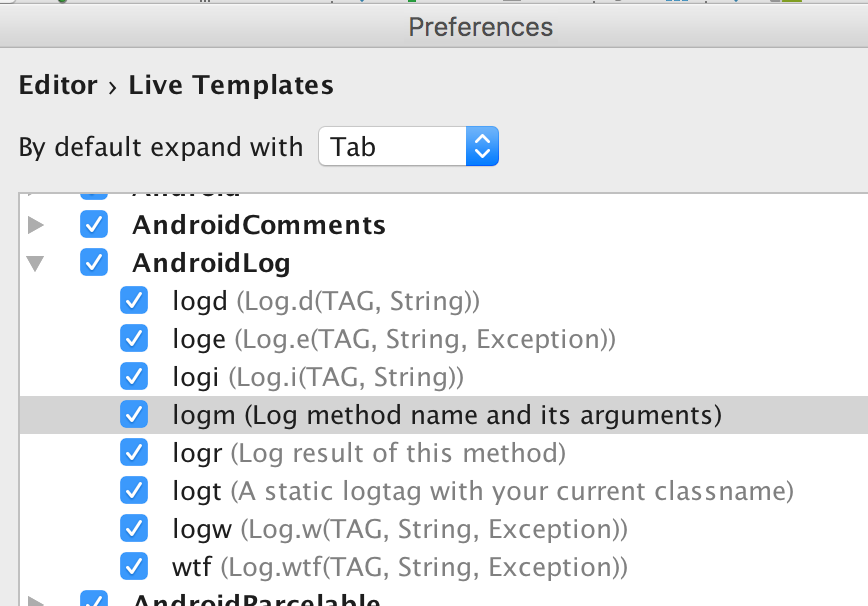Viewport: 868px width, 606px height.
Task: Click the Tab expand-with value field
Action: [x=390, y=146]
